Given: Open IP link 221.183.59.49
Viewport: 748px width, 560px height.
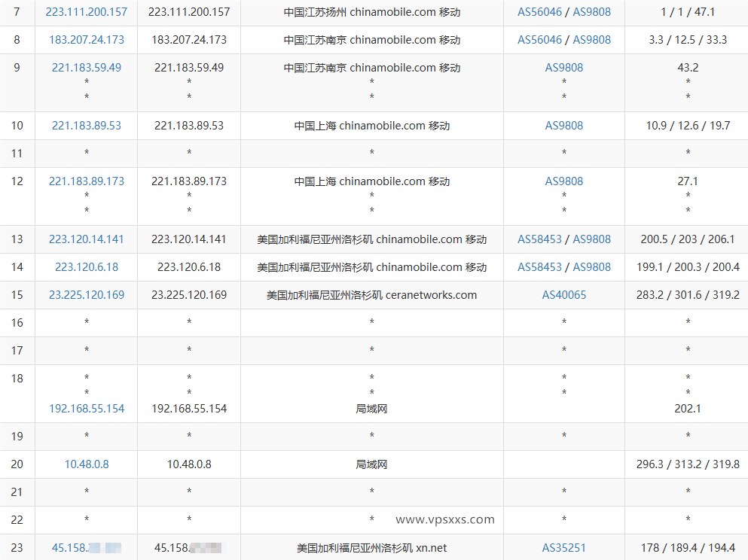Looking at the screenshot, I should (87, 68).
